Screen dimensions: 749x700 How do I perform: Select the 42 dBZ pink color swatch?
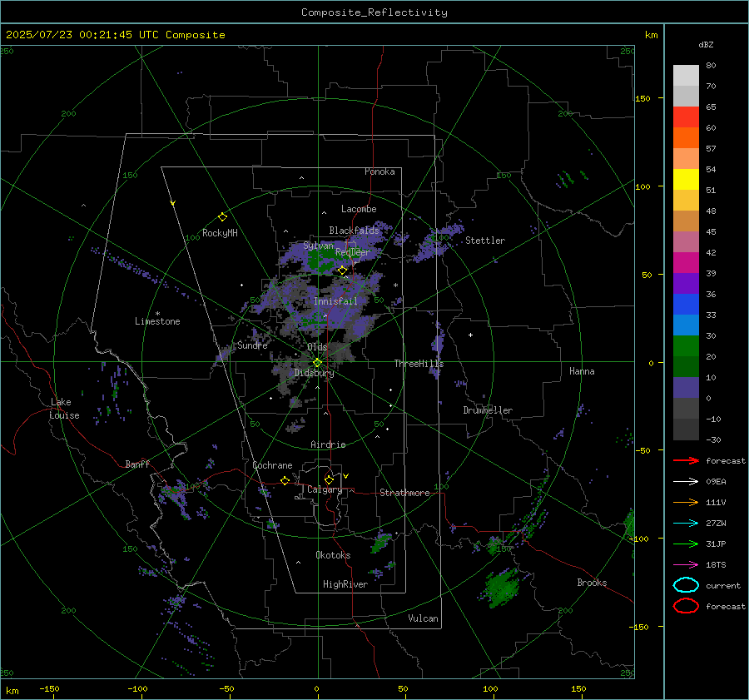pyautogui.click(x=686, y=241)
